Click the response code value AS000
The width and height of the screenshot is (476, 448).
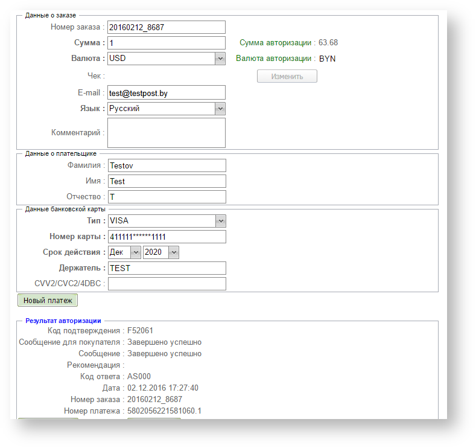[139, 376]
